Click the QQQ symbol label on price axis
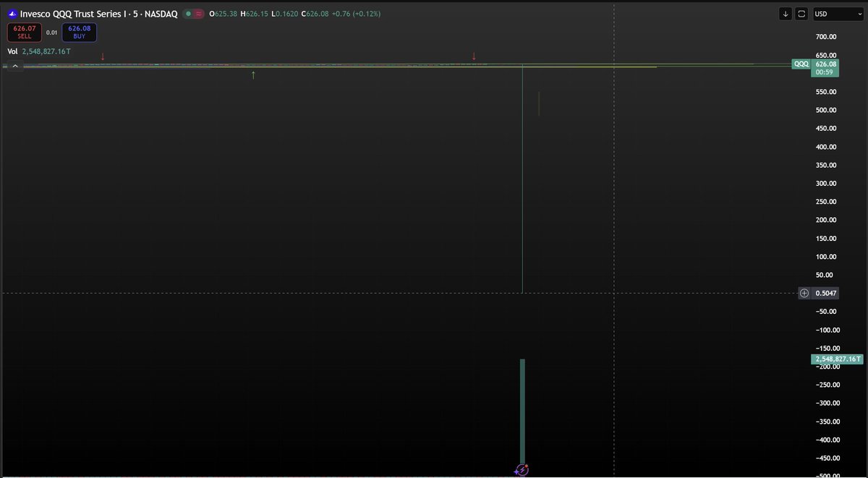Screen dimensions: 868x478 [801, 64]
